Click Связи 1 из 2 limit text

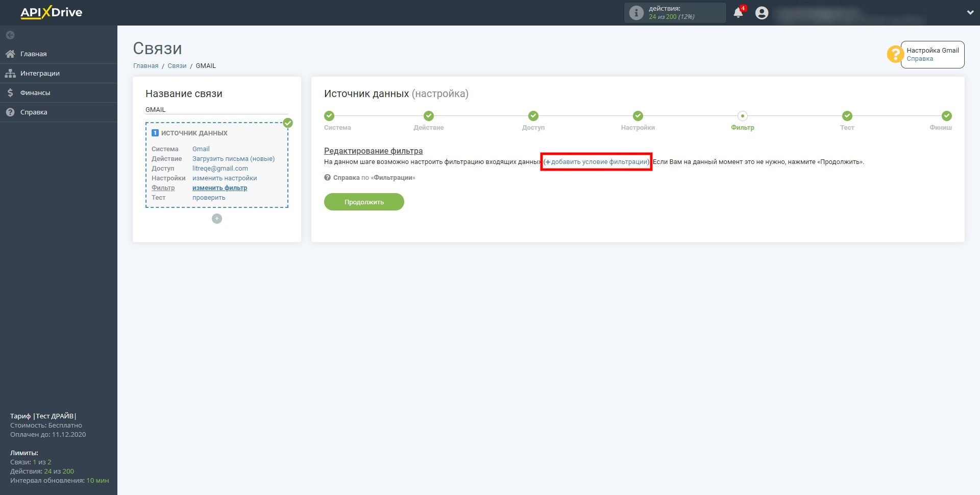point(31,462)
